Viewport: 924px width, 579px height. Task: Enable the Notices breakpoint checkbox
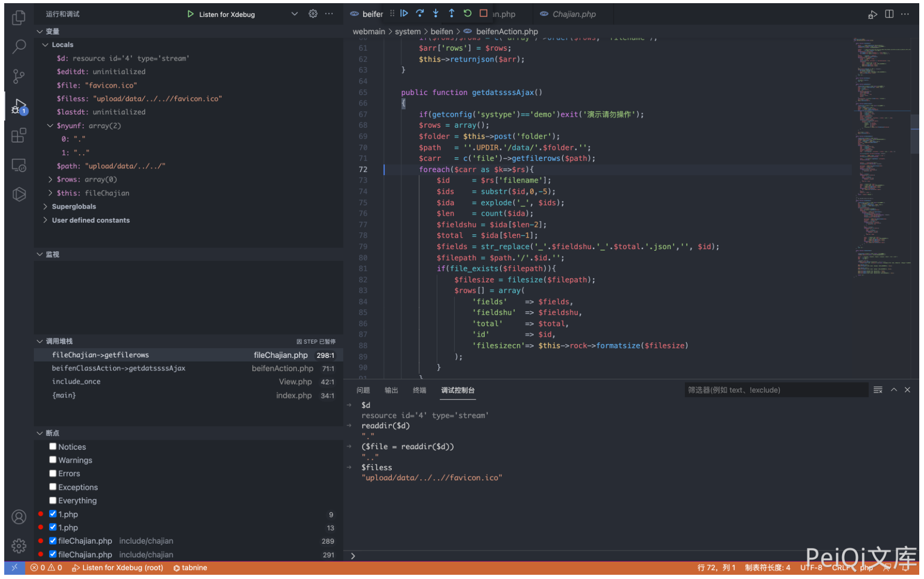point(53,447)
